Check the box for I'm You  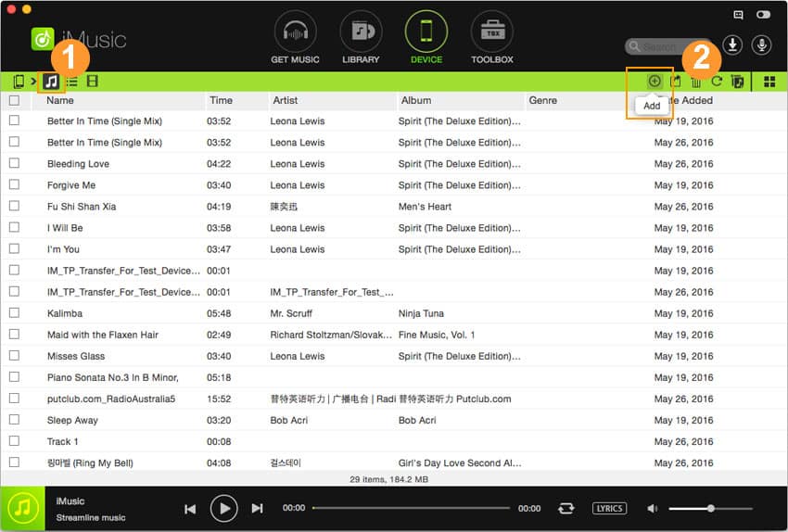tap(15, 248)
